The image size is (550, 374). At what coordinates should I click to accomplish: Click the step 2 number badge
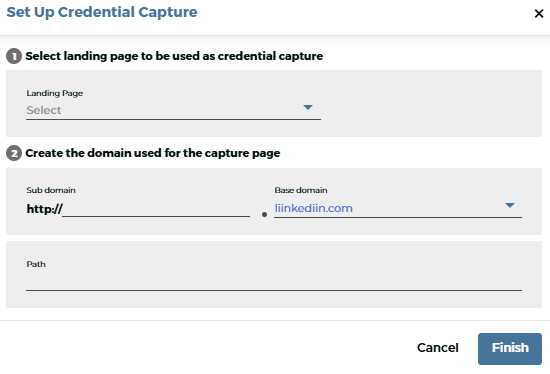[x=14, y=153]
